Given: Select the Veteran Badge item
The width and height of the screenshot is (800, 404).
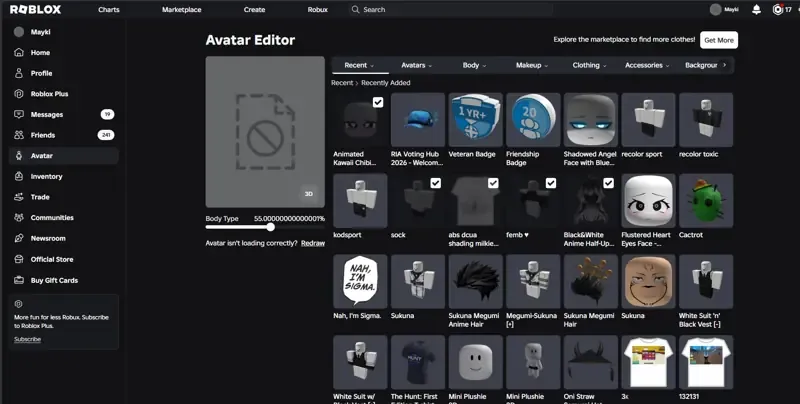Looking at the screenshot, I should [x=476, y=120].
